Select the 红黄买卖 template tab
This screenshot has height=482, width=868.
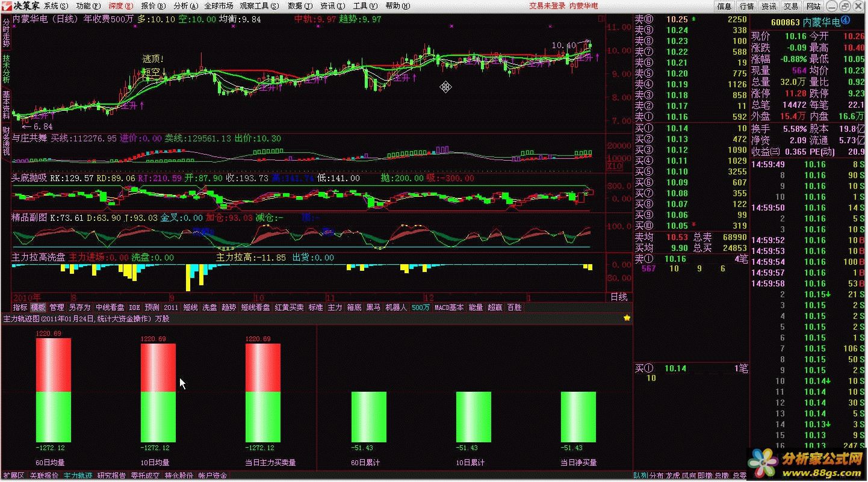(x=289, y=307)
